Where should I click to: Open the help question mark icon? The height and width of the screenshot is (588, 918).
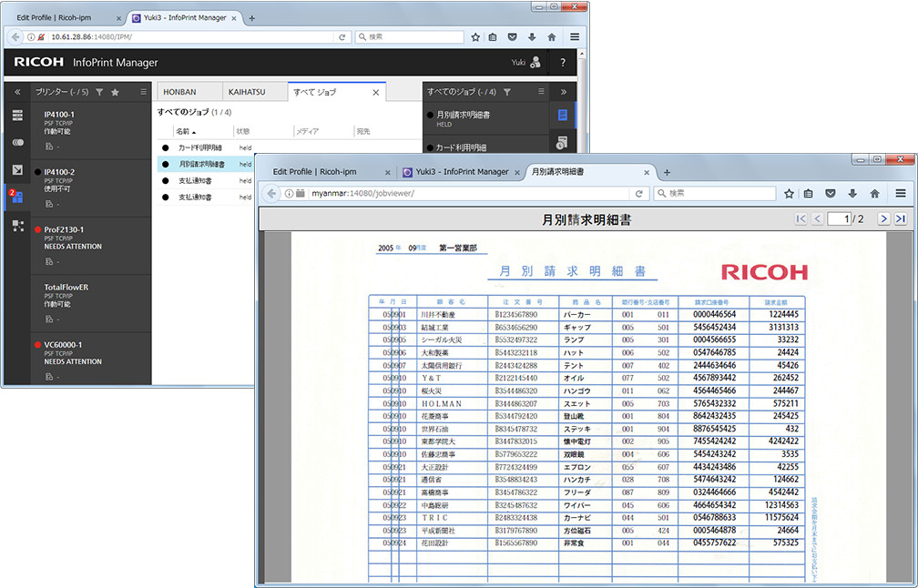[563, 62]
